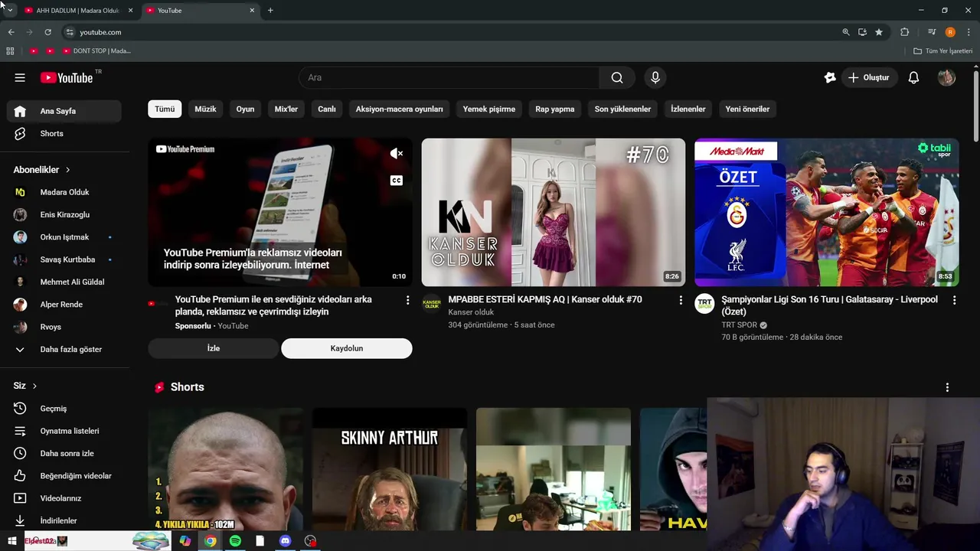Select the Yeni öneriler chip
Image resolution: width=980 pixels, height=551 pixels.
(x=747, y=109)
